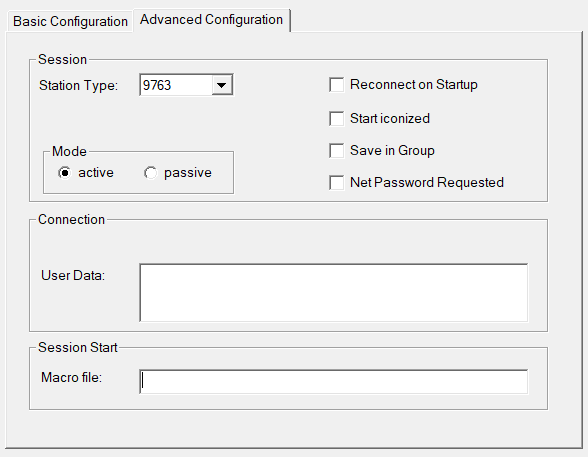The height and width of the screenshot is (457, 588).
Task: Open the Station Type dropdown arrow
Action: point(222,85)
